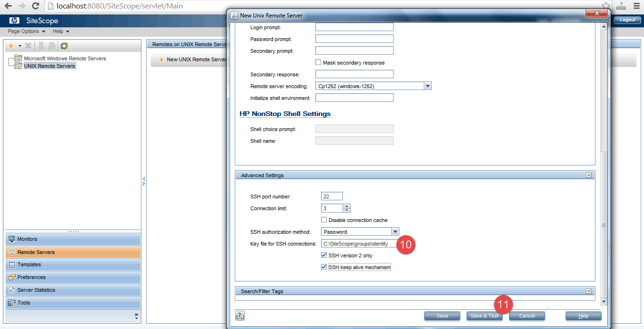Image resolution: width=644 pixels, height=329 pixels.
Task: Click the Microsoft Windows Remote Servers folder icon
Action: click(18, 58)
